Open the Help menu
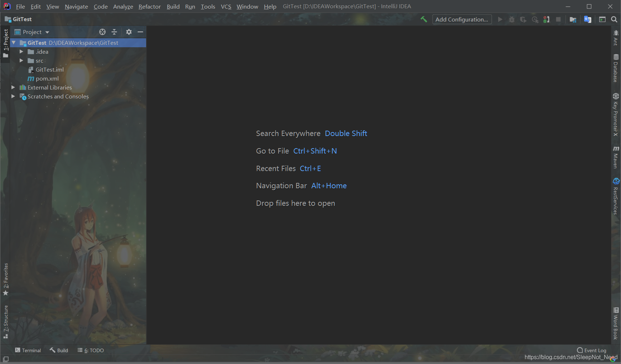The height and width of the screenshot is (364, 621). click(x=270, y=6)
